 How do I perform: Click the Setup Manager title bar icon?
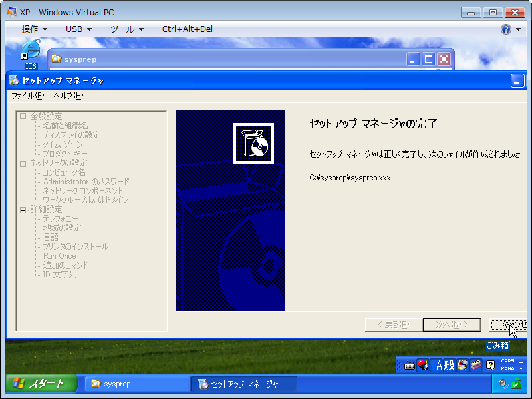(13, 80)
